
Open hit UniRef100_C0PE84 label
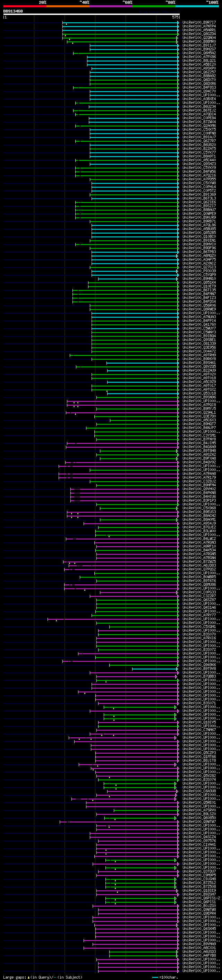point(199,118)
